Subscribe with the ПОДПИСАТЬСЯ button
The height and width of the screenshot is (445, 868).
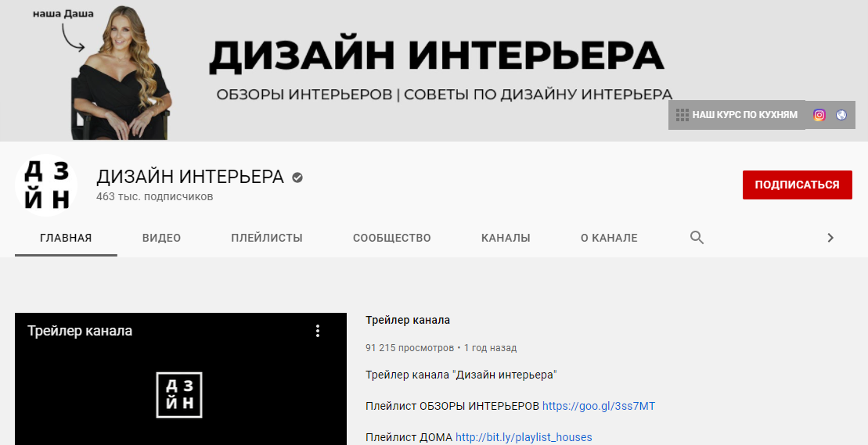tap(797, 185)
